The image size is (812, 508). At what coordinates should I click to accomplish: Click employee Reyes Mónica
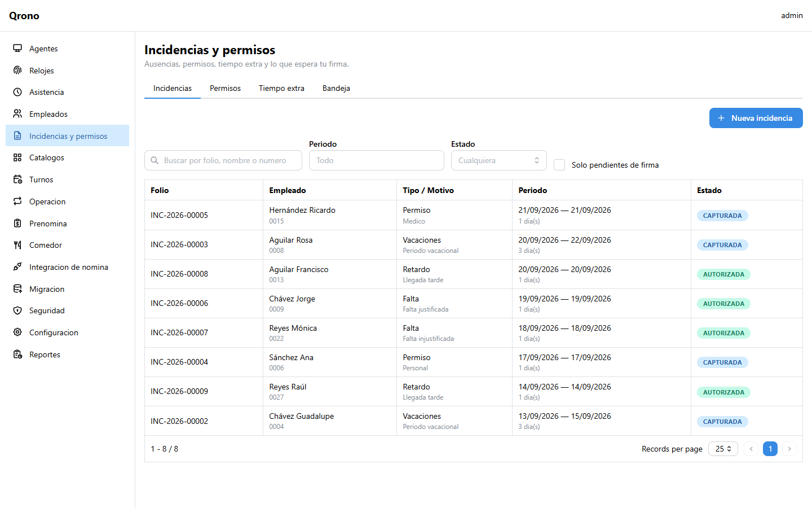[x=293, y=328]
